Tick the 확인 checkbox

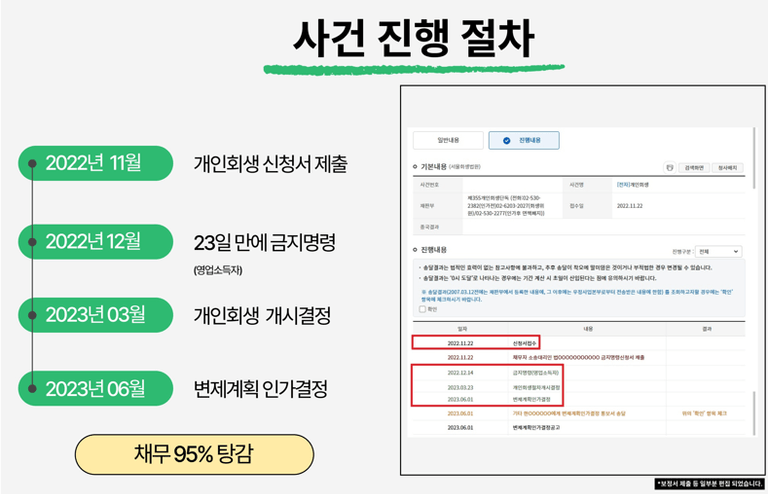[424, 309]
